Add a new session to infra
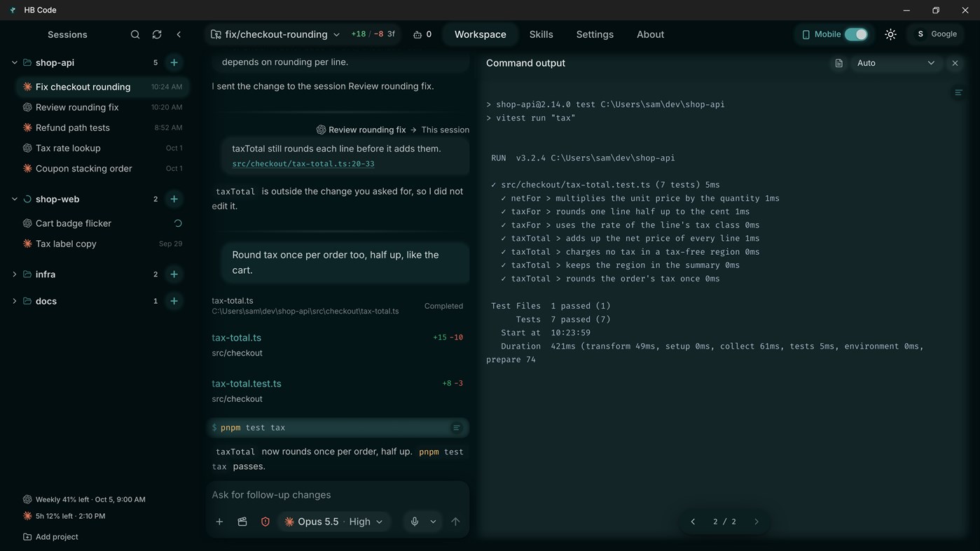Screen dimensions: 980x551 point(174,274)
